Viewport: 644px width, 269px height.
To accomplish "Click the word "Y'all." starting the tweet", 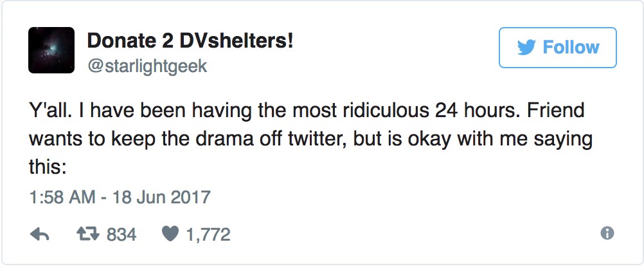I will (47, 111).
